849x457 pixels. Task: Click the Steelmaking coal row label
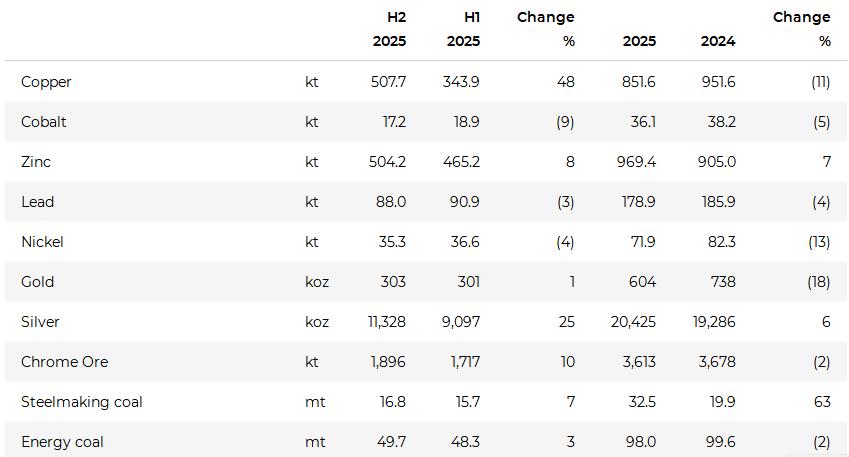coord(81,402)
